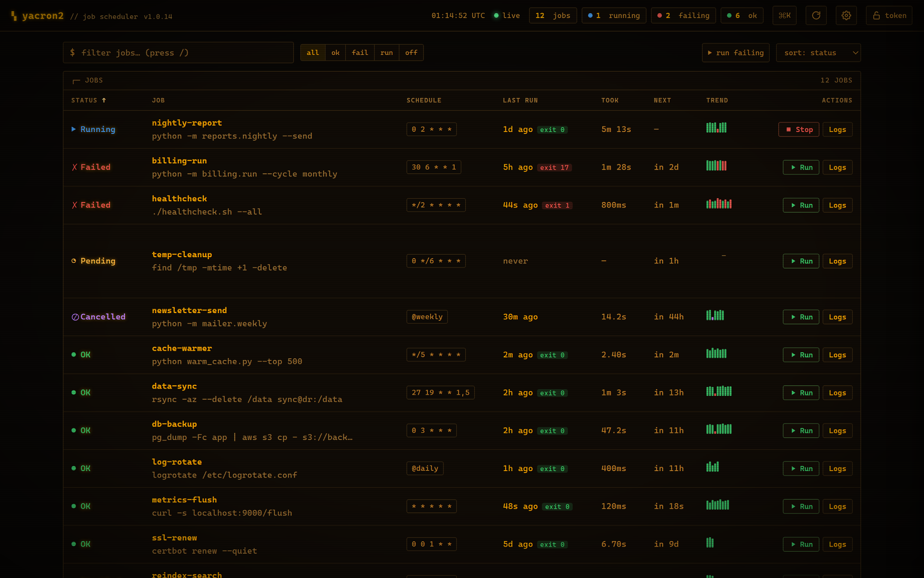Select the 'all' filter tab
Image resolution: width=924 pixels, height=578 pixels.
click(313, 52)
